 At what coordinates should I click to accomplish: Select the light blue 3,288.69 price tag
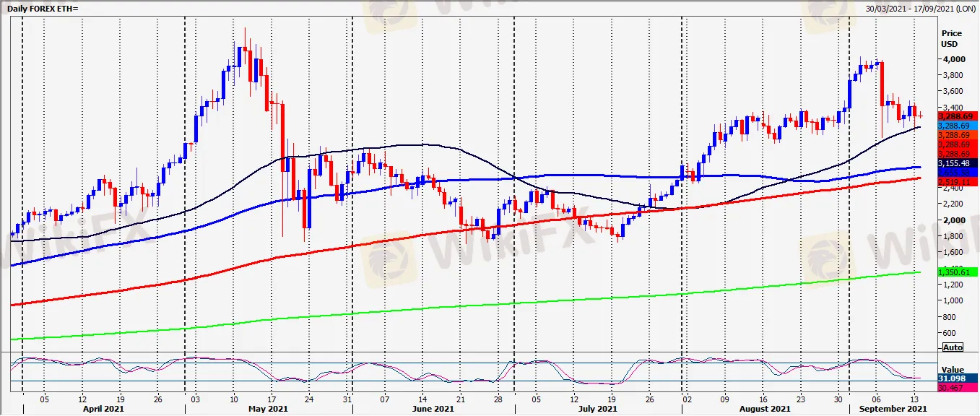pos(957,126)
